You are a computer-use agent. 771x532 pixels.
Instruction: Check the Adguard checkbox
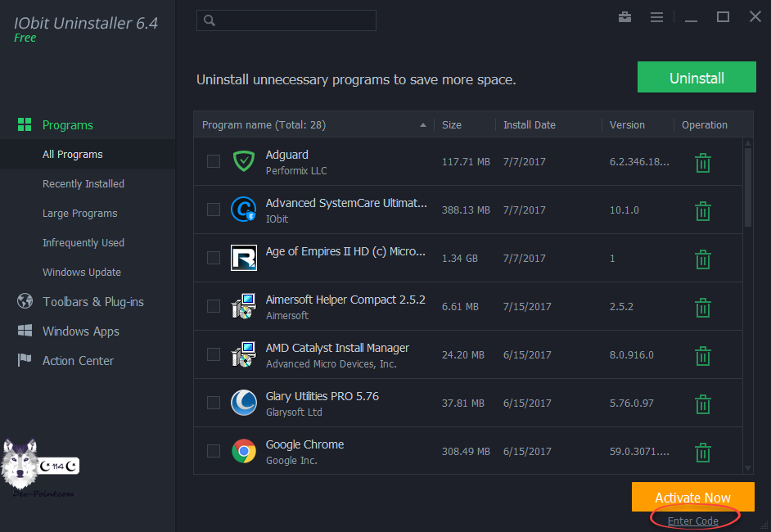point(214,161)
